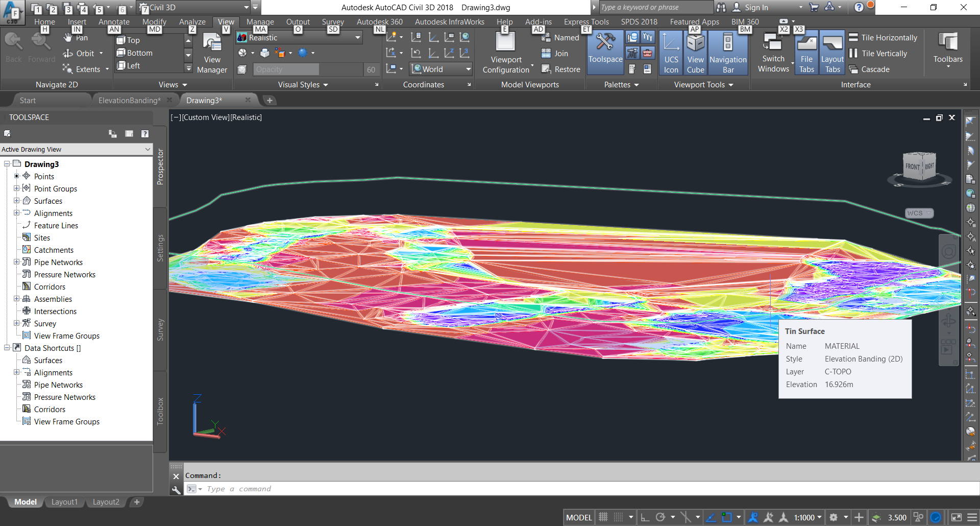Viewport: 980px width, 526px height.
Task: Toggle ortho mode in the status bar
Action: (x=645, y=517)
